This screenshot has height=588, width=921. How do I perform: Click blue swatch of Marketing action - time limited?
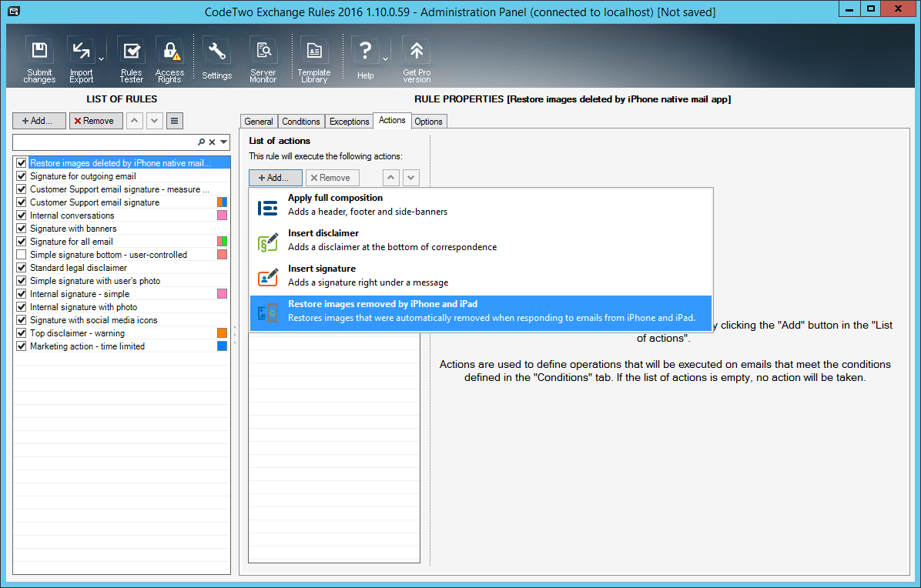click(x=222, y=346)
